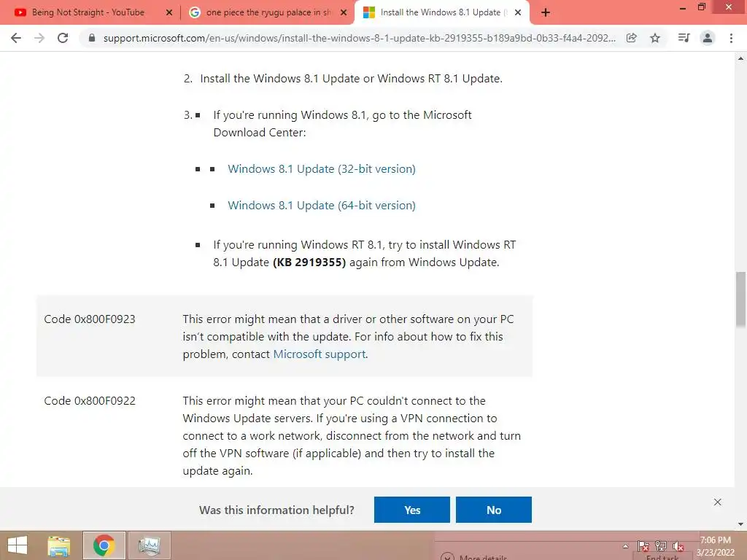This screenshot has width=747, height=560.
Task: Reload the current page
Action: click(63, 38)
